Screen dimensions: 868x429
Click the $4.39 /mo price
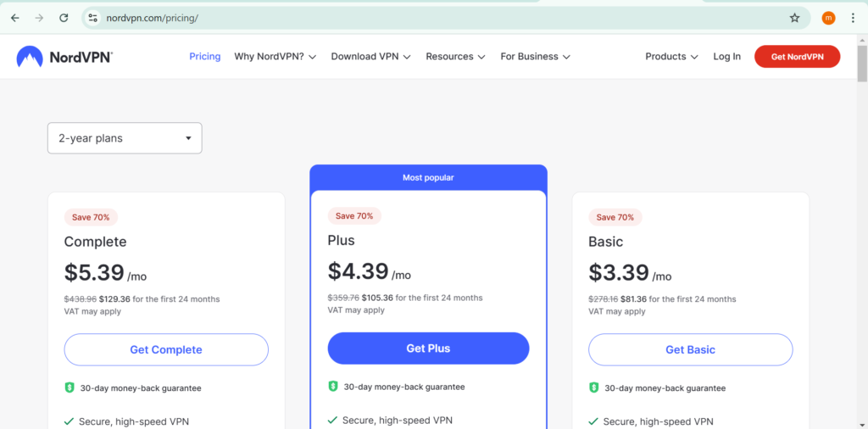370,272
